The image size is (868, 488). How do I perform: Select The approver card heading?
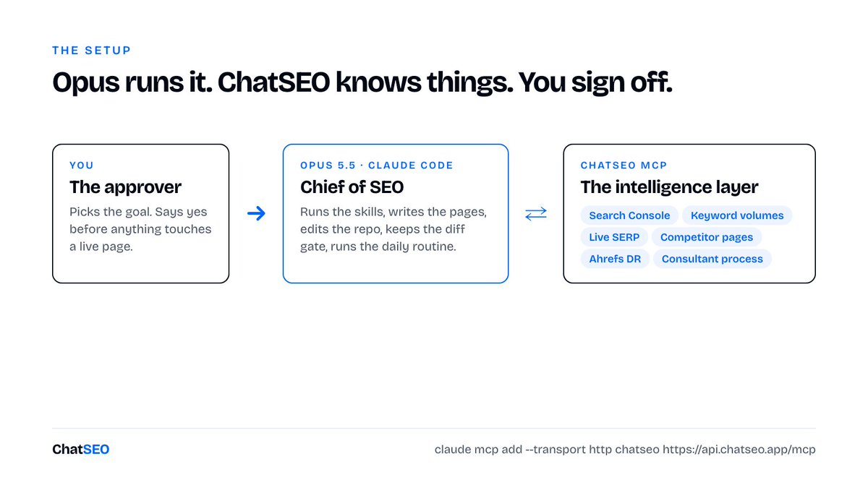tap(126, 187)
